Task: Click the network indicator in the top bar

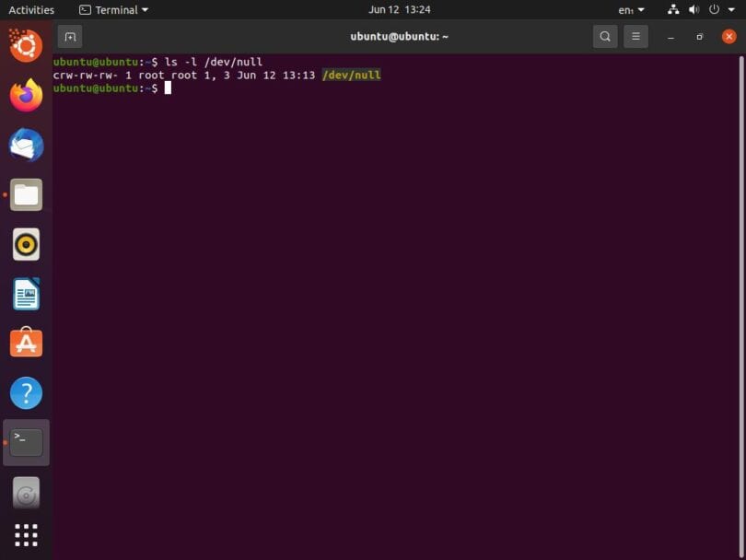Action: click(673, 9)
